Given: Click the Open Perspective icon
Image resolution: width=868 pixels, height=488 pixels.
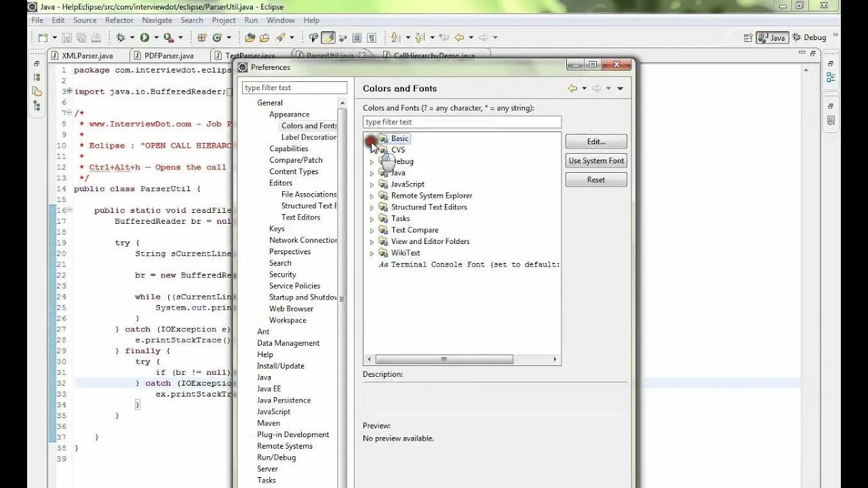Looking at the screenshot, I should click(748, 38).
